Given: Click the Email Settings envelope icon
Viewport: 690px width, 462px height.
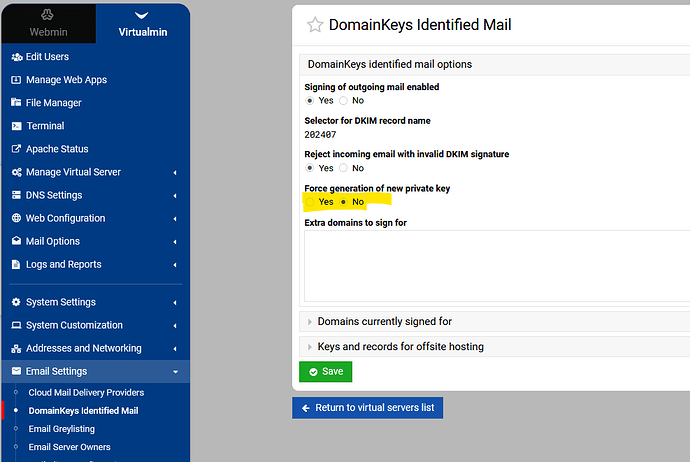Looking at the screenshot, I should 16,371.
